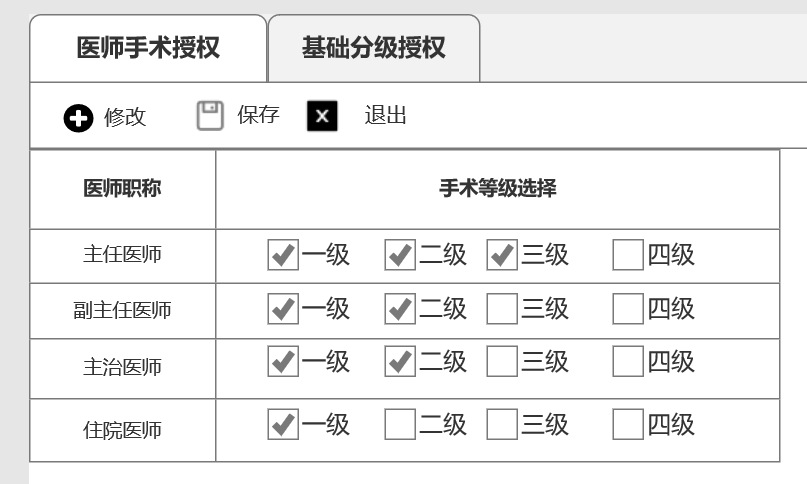Click the 修改 text button
The height and width of the screenshot is (484, 807).
(125, 117)
